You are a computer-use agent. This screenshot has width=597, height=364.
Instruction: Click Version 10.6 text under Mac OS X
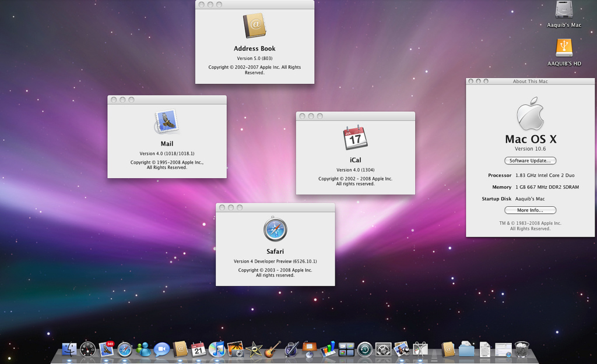tap(530, 149)
